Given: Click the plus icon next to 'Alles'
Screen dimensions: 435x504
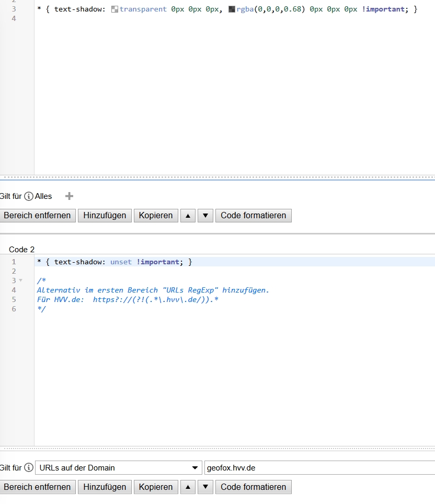Looking at the screenshot, I should click(69, 196).
